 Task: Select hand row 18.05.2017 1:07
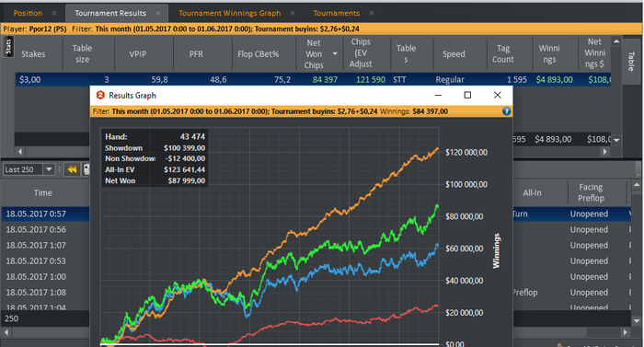tap(45, 245)
